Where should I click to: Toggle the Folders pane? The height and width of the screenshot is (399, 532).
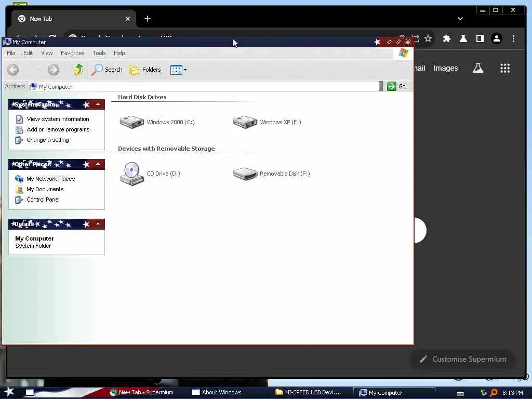click(x=145, y=70)
